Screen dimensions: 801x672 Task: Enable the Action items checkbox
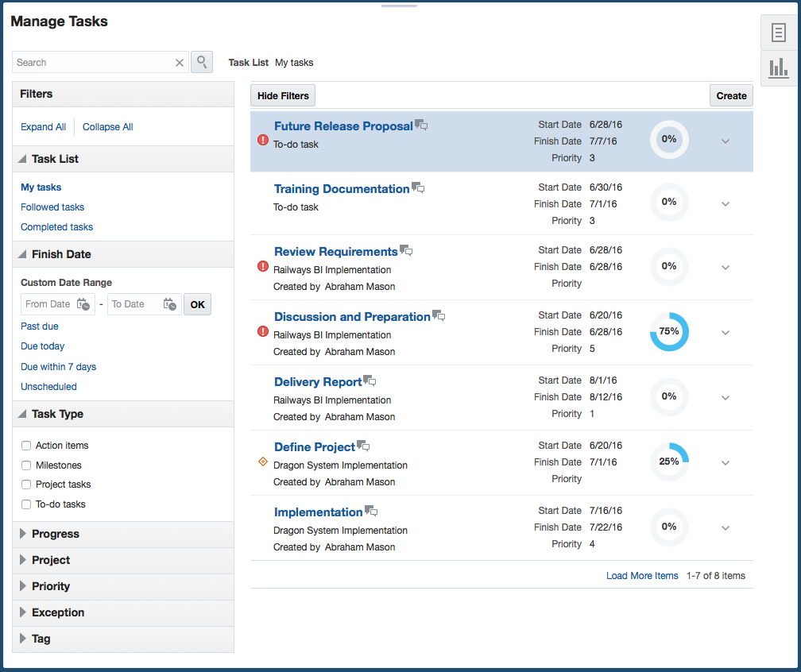pos(26,446)
